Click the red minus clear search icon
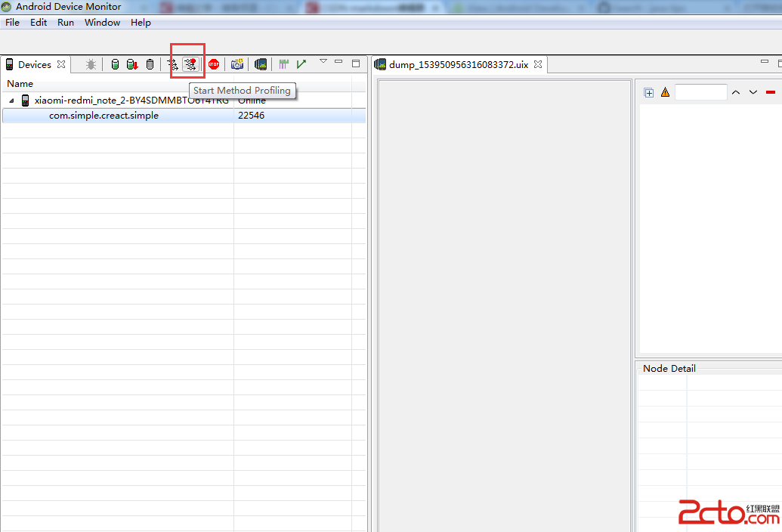782x532 pixels. [x=771, y=92]
